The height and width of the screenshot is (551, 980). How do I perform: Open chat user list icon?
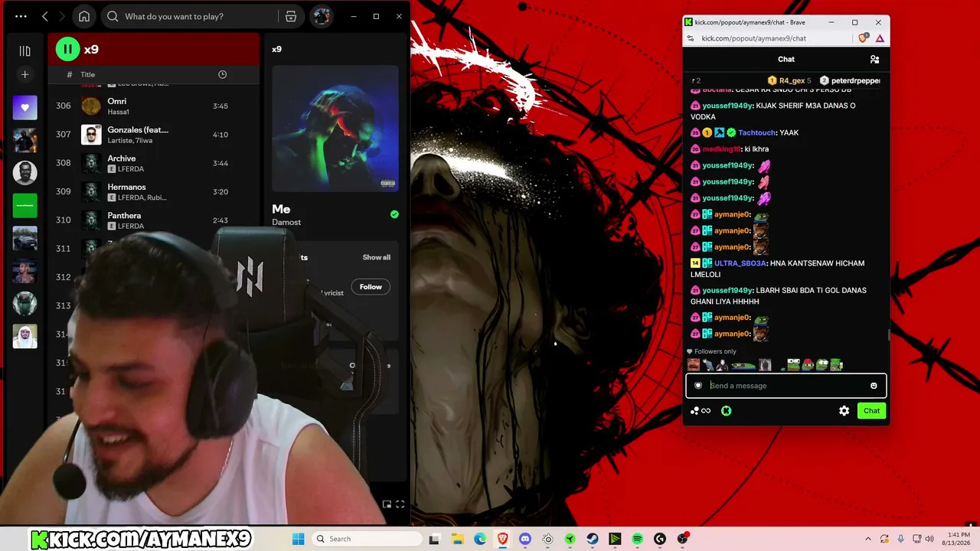point(874,59)
